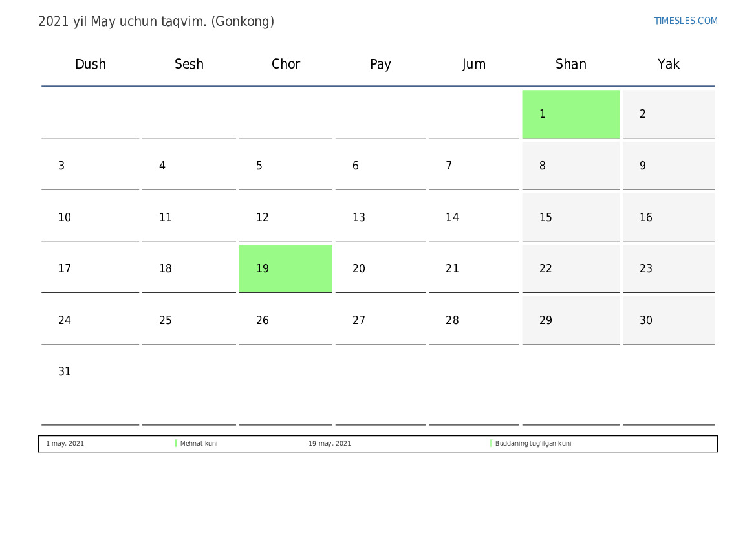Click day 2 in the calendar
756x535 pixels.
pos(668,114)
